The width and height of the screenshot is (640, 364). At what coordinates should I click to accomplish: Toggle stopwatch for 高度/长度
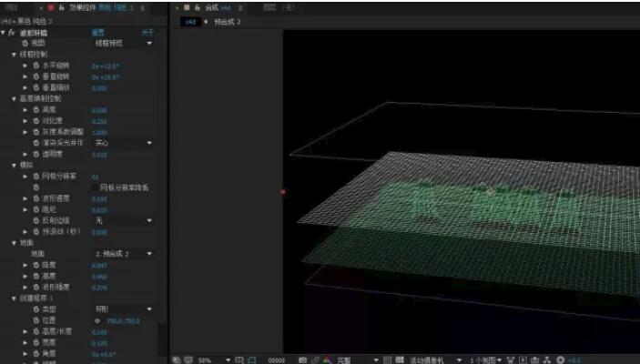(36, 331)
